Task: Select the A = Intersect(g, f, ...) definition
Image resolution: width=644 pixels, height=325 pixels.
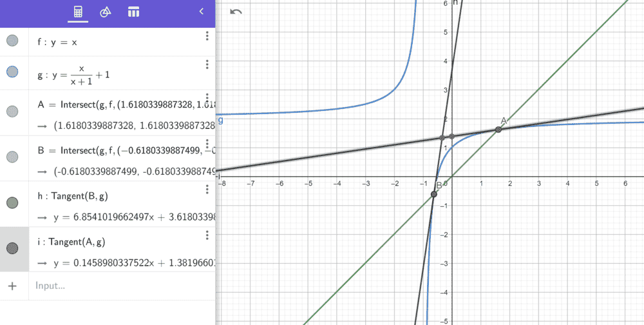Action: 126,104
